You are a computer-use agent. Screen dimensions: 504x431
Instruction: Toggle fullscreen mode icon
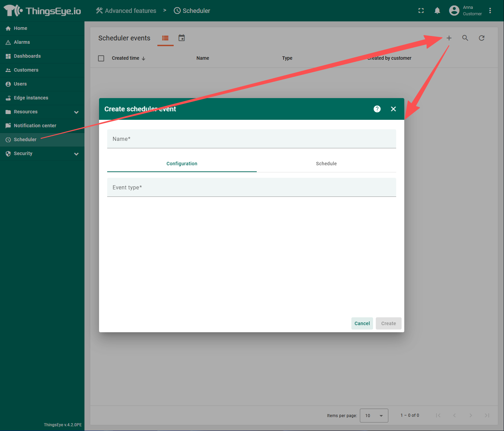click(x=421, y=11)
